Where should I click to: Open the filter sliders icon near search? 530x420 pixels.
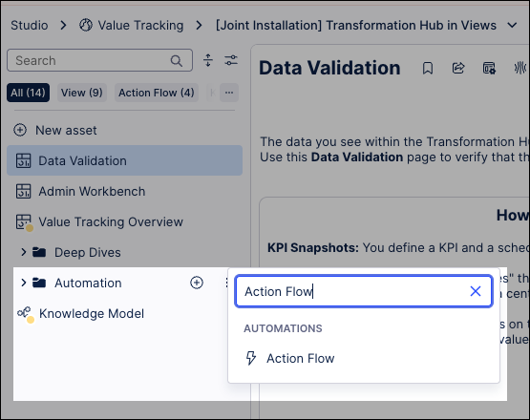pos(231,60)
